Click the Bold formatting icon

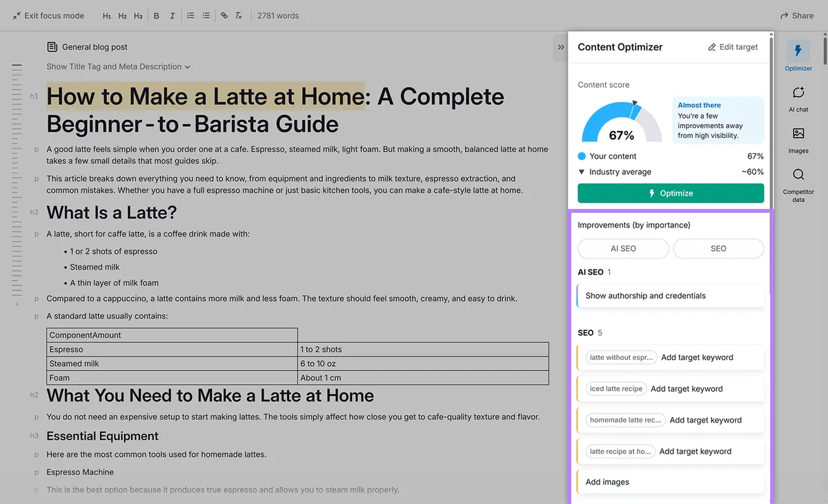157,15
